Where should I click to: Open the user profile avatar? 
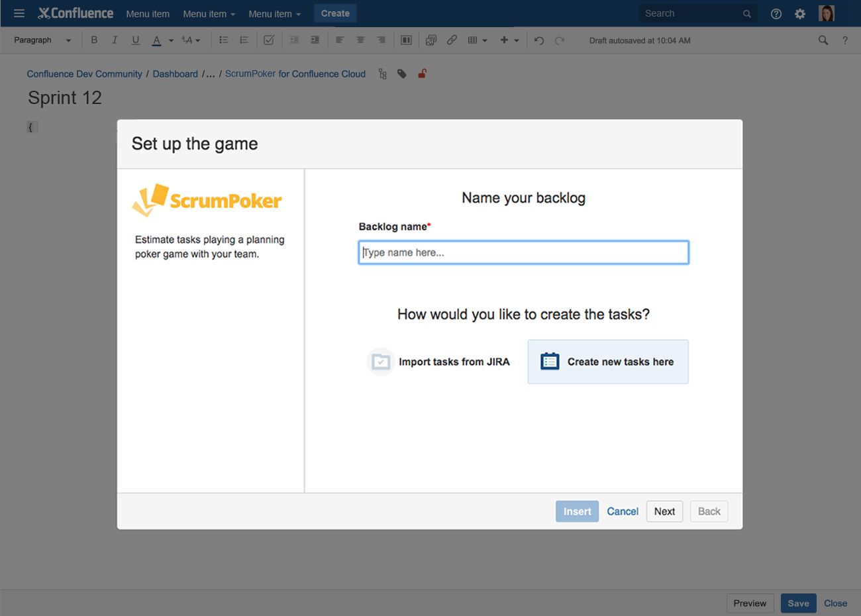click(x=827, y=13)
